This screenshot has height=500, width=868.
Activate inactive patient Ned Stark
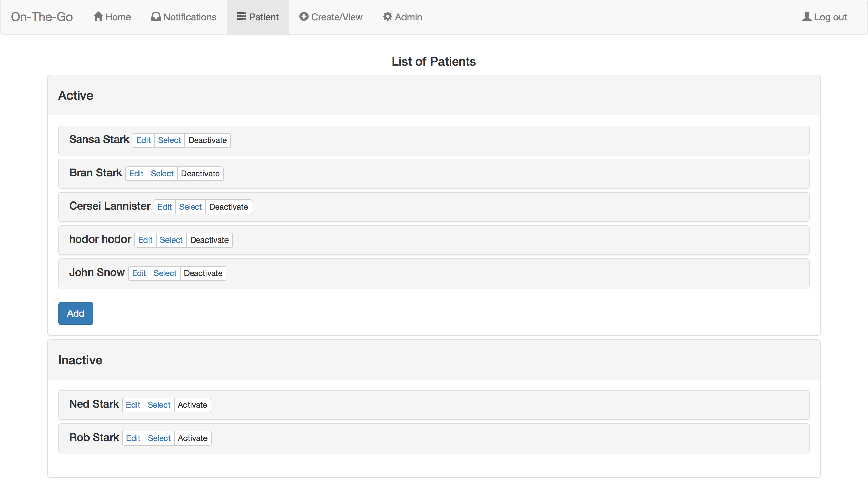tap(193, 405)
